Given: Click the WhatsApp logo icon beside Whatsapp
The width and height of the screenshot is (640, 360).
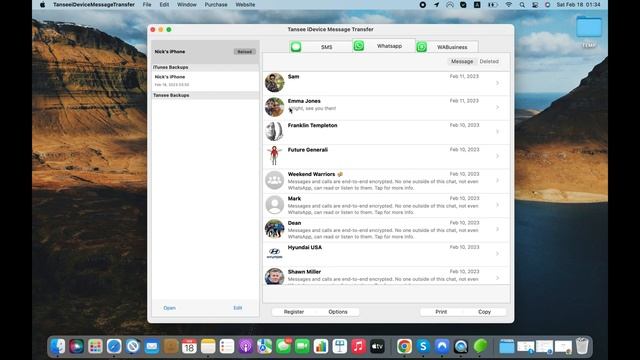Looking at the screenshot, I should click(359, 46).
